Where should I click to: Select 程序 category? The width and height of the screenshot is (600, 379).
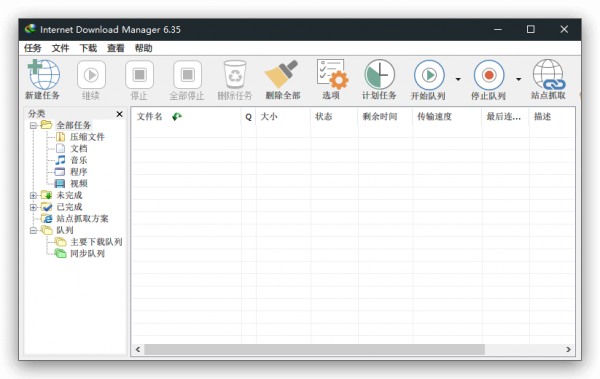point(79,172)
